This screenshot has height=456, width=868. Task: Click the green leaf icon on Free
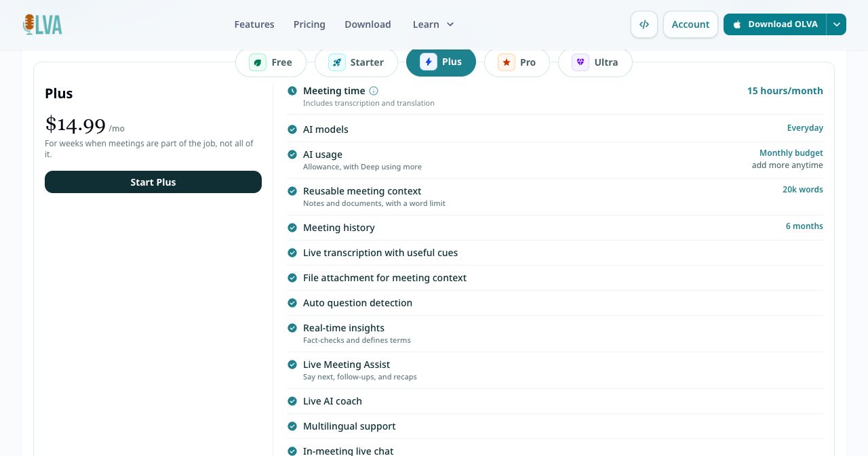coord(258,62)
